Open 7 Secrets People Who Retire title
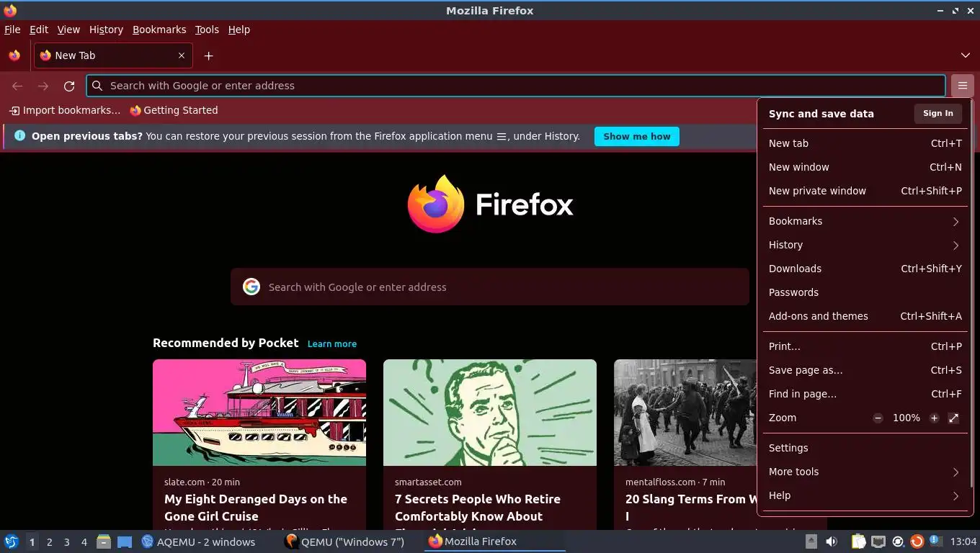980x553 pixels. (x=478, y=508)
